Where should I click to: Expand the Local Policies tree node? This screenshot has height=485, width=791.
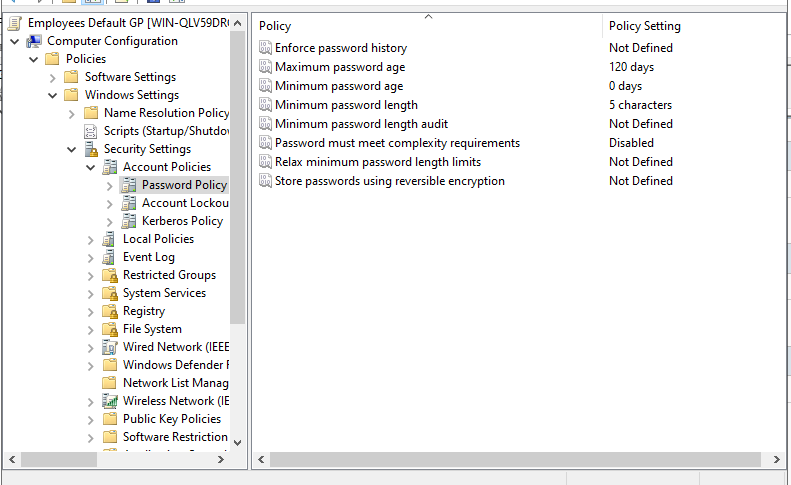[91, 239]
